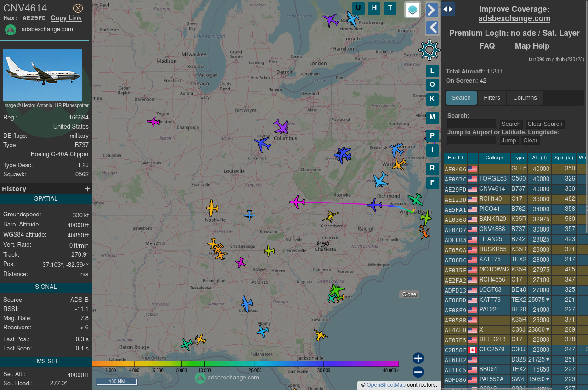Screen dimensions: 588x390
Task: Open the FAQ link
Action: (x=487, y=46)
